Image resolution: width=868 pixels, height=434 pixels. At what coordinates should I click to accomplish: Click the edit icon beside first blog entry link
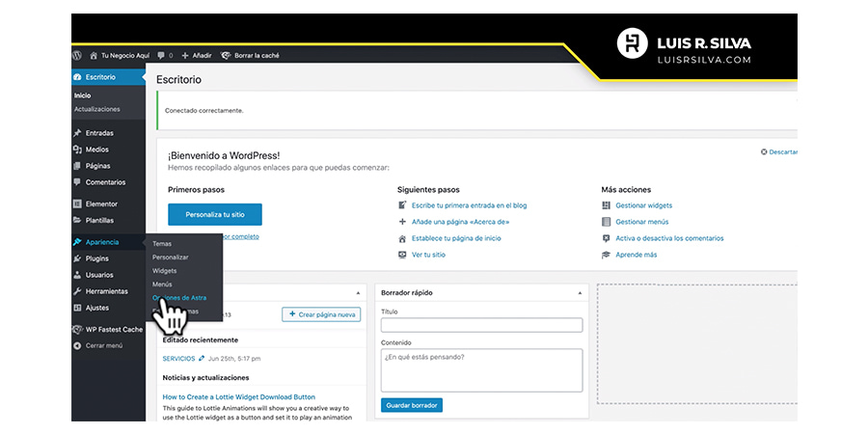[x=402, y=205]
